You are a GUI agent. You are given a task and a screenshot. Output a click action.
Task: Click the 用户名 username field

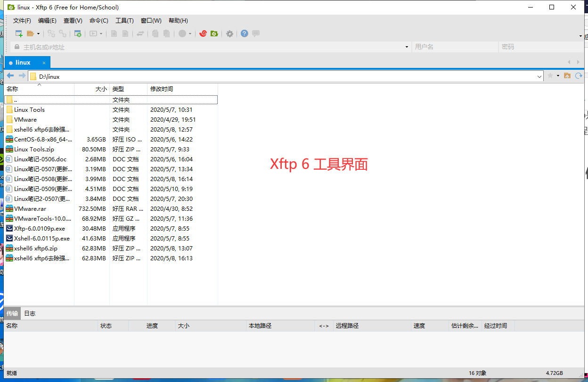[455, 47]
